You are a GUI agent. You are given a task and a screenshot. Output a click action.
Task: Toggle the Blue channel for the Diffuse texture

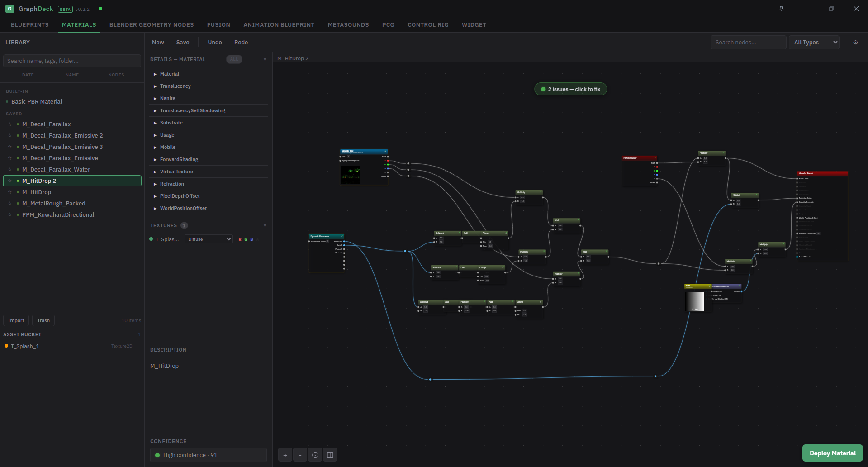pos(251,239)
